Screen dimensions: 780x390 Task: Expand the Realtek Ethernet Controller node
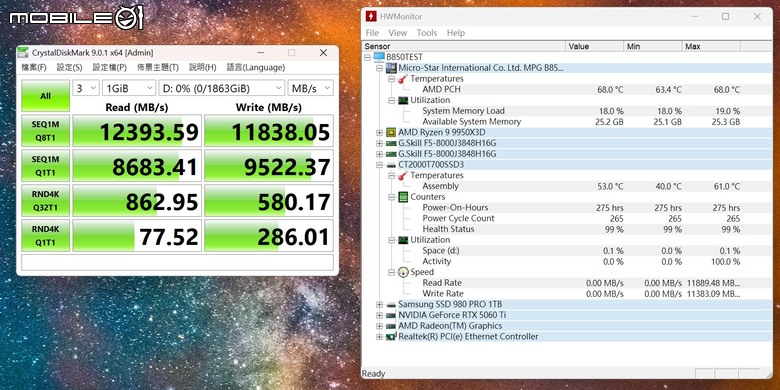[380, 337]
